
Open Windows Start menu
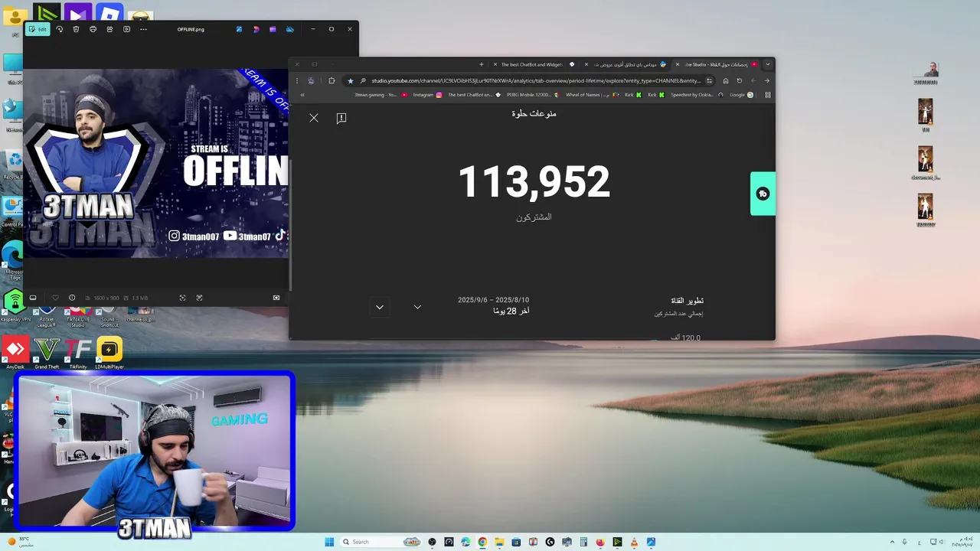pyautogui.click(x=329, y=542)
